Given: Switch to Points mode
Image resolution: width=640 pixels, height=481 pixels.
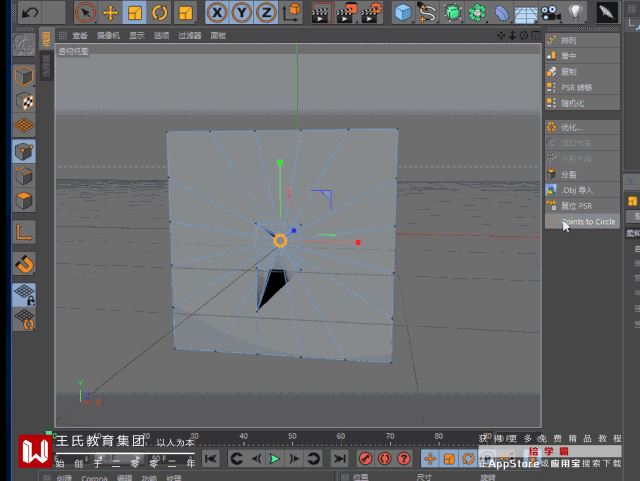Looking at the screenshot, I should tap(24, 151).
